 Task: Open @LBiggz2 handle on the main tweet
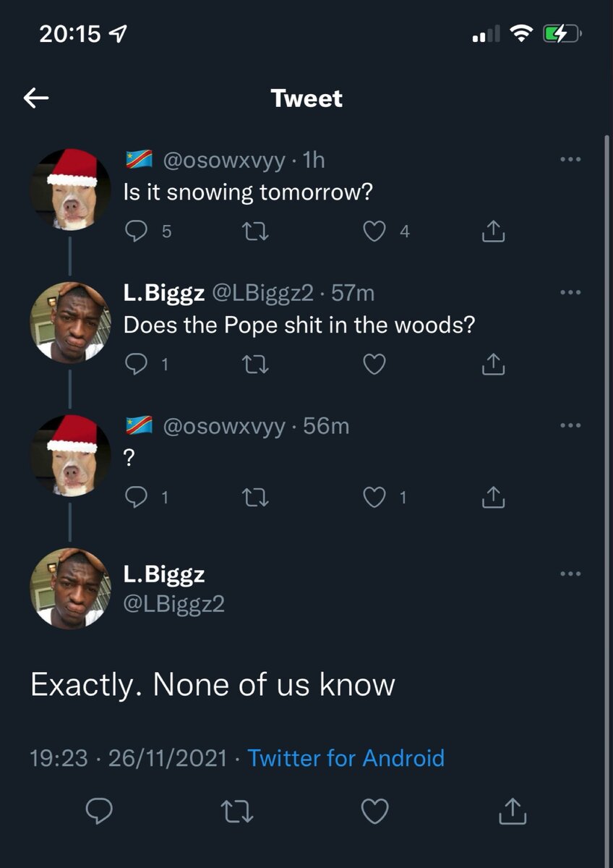(173, 603)
